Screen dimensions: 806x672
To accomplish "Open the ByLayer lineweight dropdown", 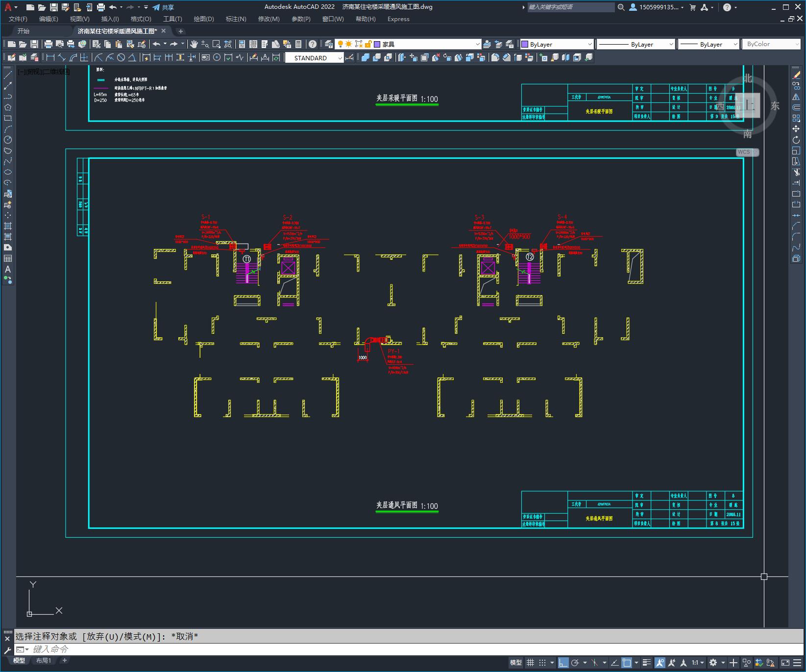I will [x=708, y=44].
